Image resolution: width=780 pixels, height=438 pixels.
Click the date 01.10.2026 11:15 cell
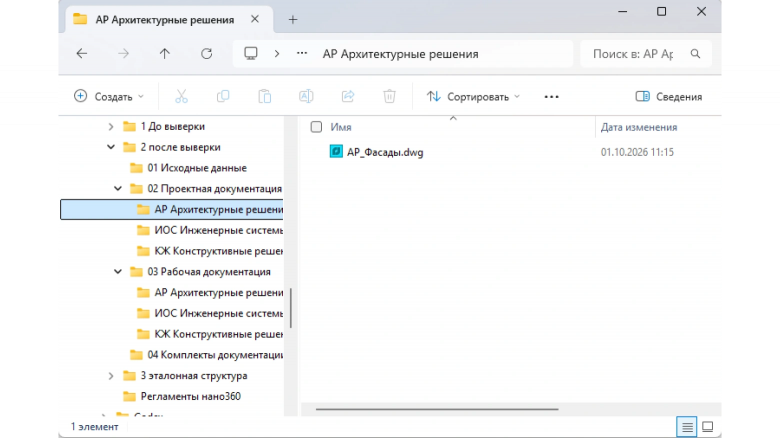coord(637,152)
